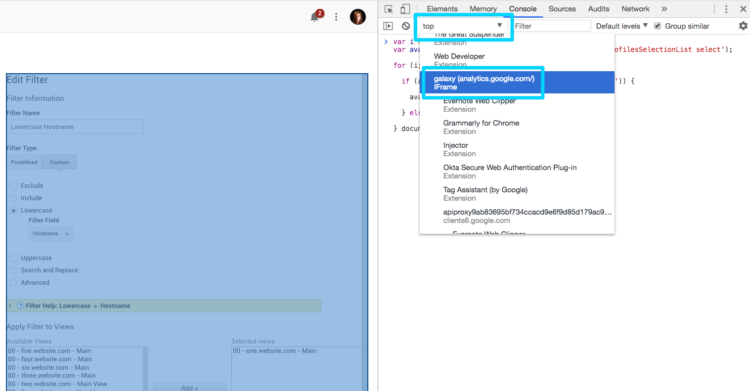This screenshot has height=391, width=750.
Task: Toggle the DevTools device toolbar icon
Action: tap(405, 9)
